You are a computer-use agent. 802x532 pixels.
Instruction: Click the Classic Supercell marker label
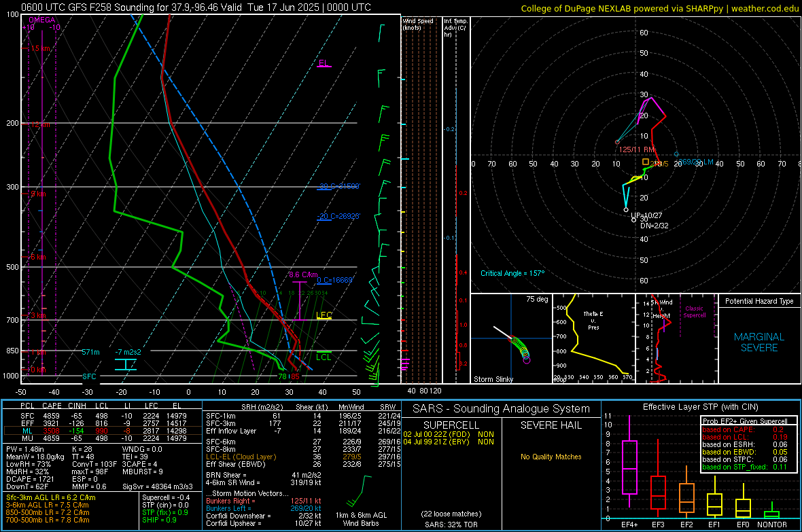pos(694,312)
